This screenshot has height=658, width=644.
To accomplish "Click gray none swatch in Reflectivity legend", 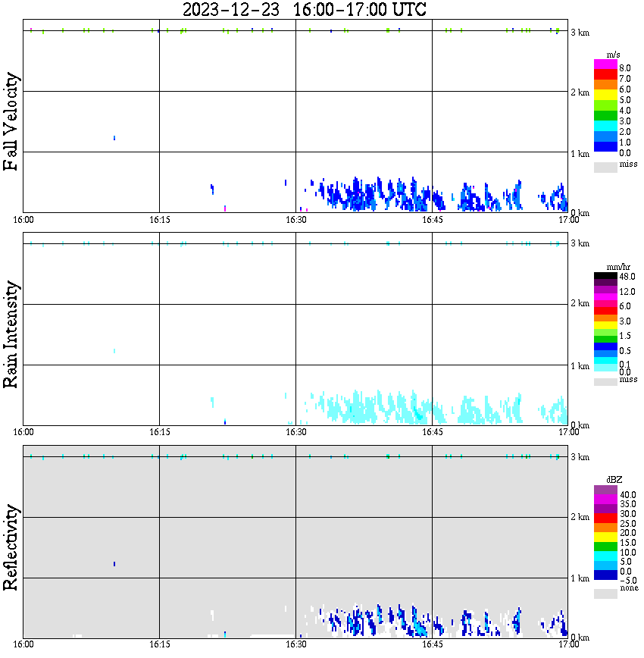I will 605,594.
